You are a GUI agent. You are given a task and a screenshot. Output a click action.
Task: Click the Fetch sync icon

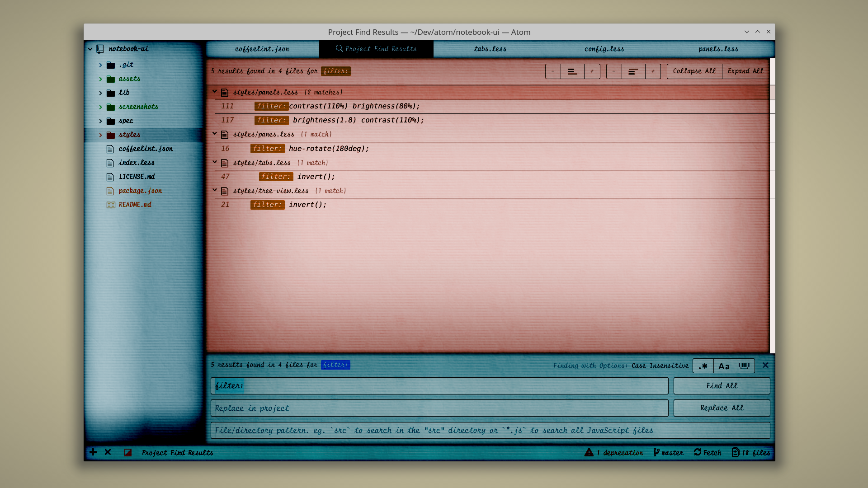(698, 452)
